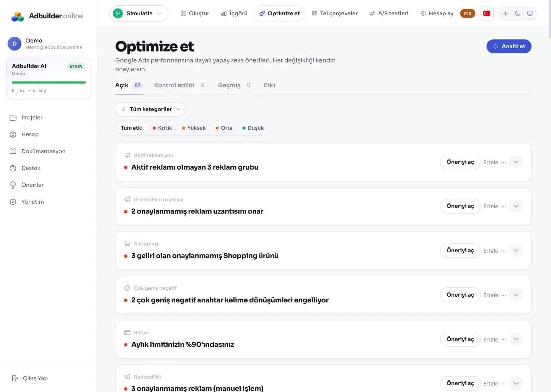Open more options for Shopping ürünü row

click(504, 251)
